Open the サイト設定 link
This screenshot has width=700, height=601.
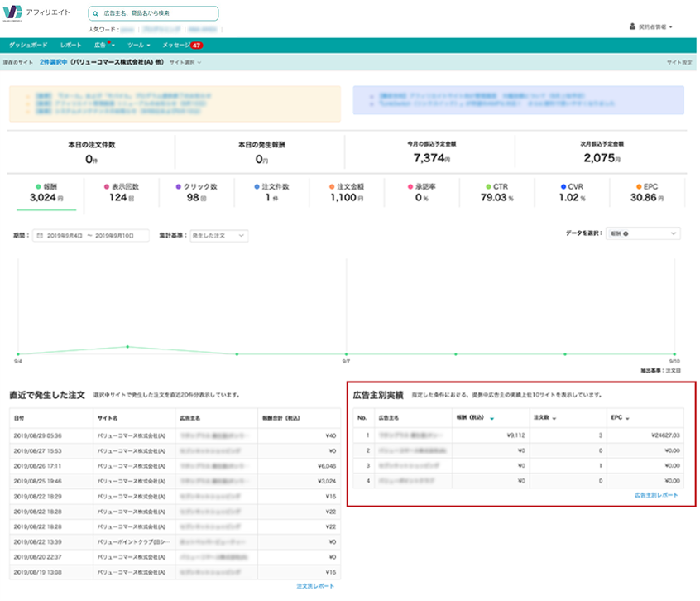pos(679,63)
